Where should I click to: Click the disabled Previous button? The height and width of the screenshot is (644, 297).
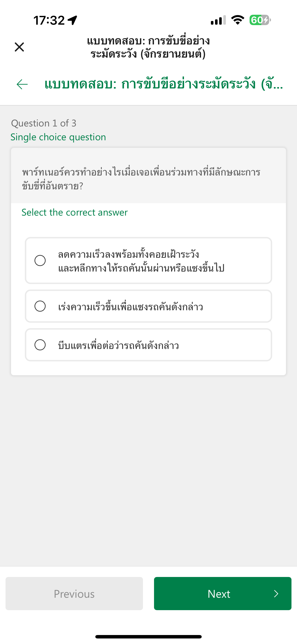(74, 594)
